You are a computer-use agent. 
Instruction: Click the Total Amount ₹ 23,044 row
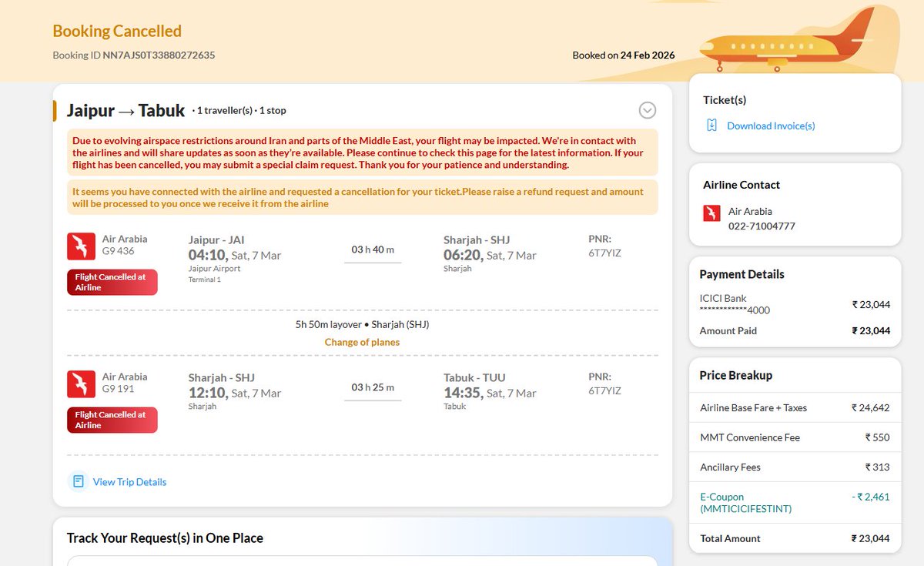[795, 539]
